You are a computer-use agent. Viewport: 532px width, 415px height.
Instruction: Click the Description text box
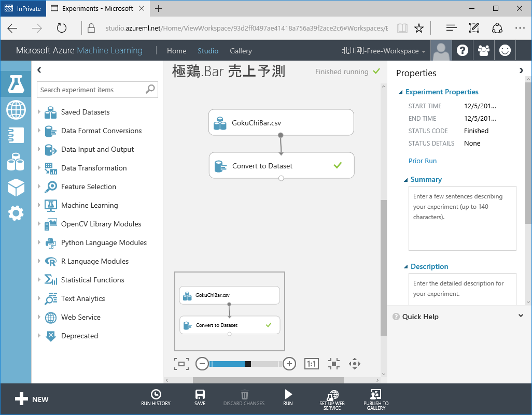[x=462, y=289]
